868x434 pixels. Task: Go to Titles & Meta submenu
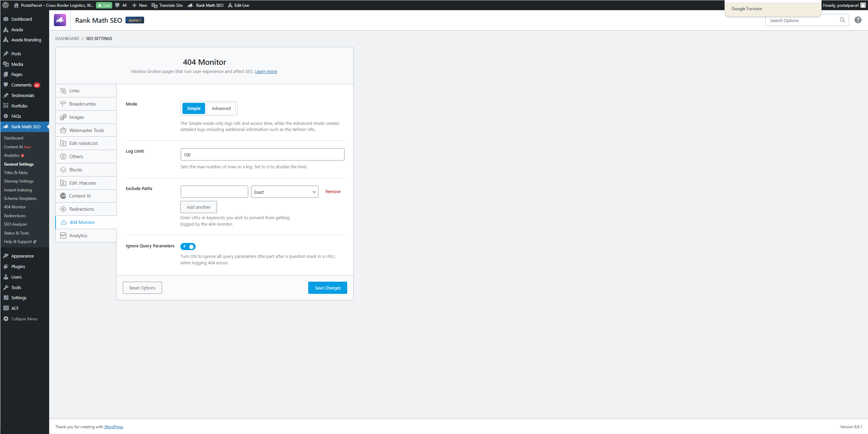pos(16,172)
